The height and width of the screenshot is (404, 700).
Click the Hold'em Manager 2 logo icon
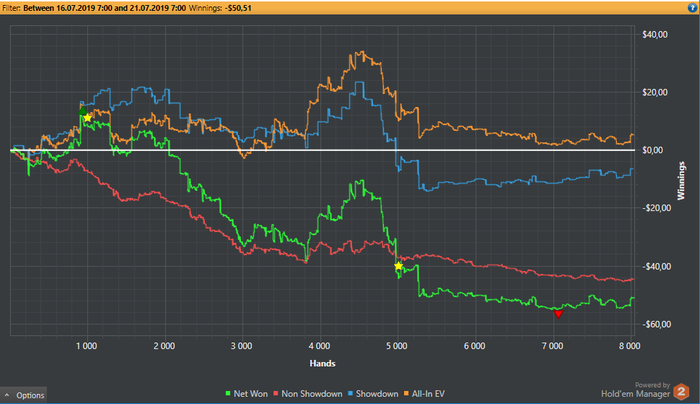coord(681,392)
